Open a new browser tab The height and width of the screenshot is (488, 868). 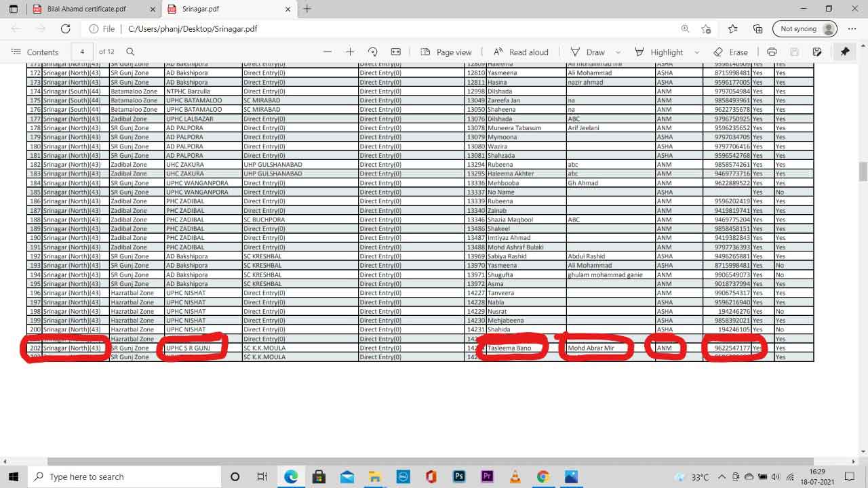[307, 9]
